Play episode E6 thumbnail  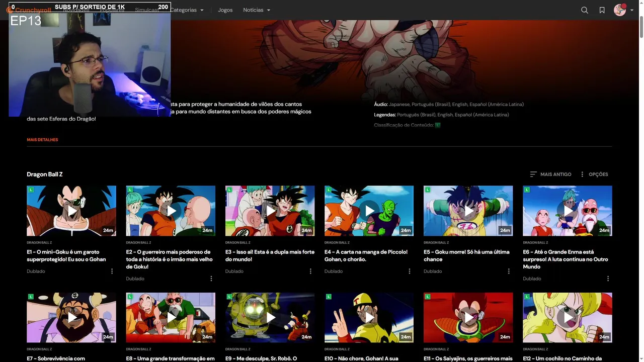[568, 211]
